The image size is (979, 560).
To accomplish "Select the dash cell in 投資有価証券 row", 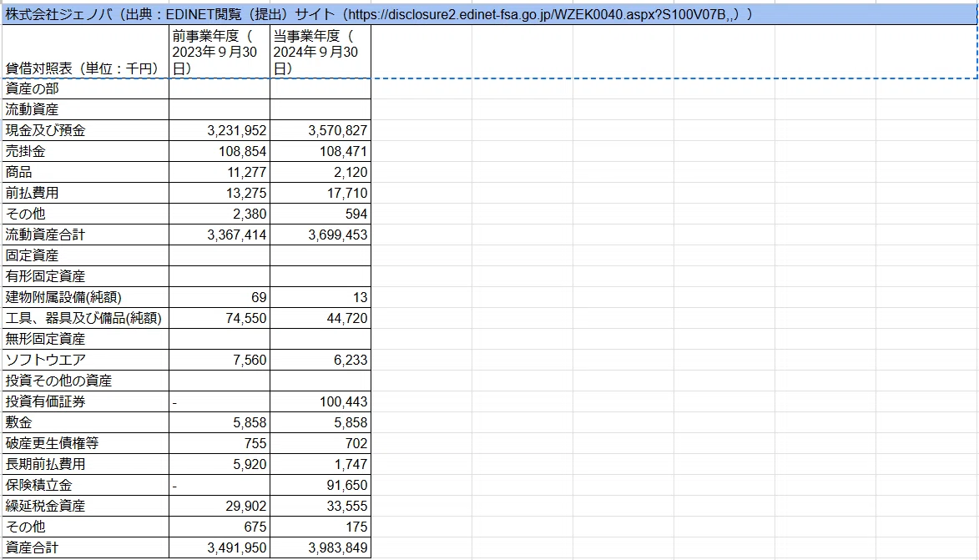I will (x=220, y=402).
